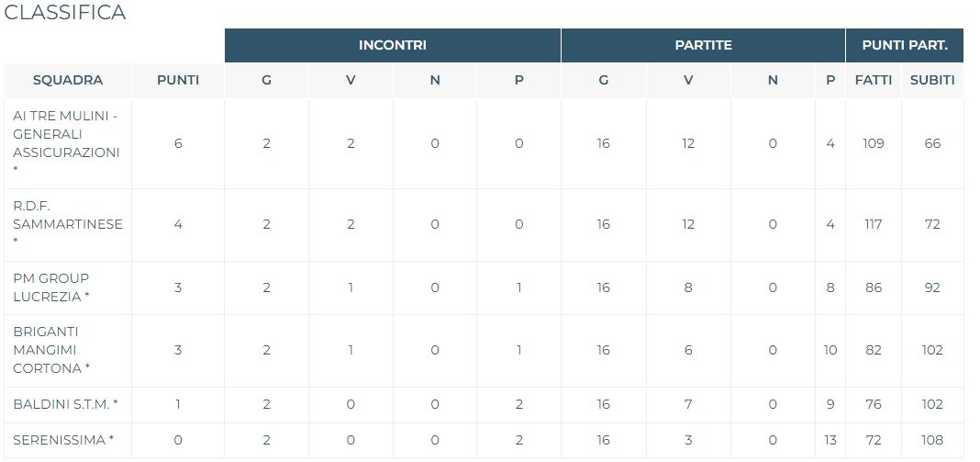Image resolution: width=980 pixels, height=462 pixels.
Task: Click the CLASSIFICA heading
Action: click(65, 13)
